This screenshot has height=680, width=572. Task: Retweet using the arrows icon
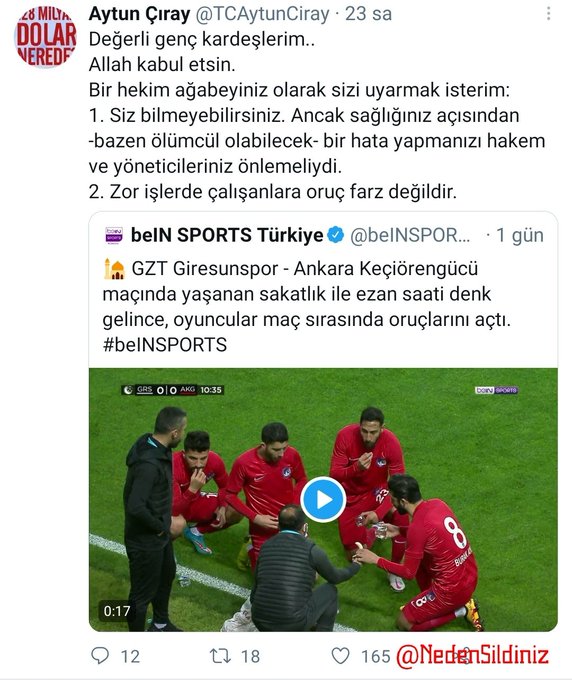click(x=221, y=655)
